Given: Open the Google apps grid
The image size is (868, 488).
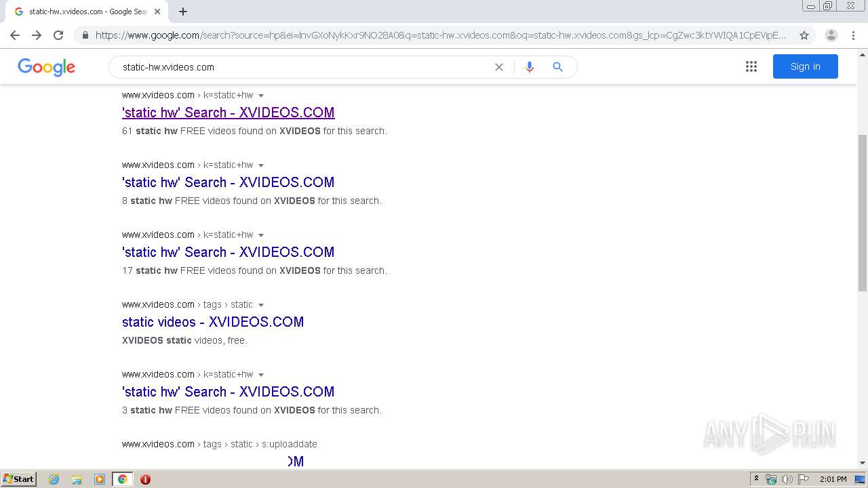Looking at the screenshot, I should [751, 66].
